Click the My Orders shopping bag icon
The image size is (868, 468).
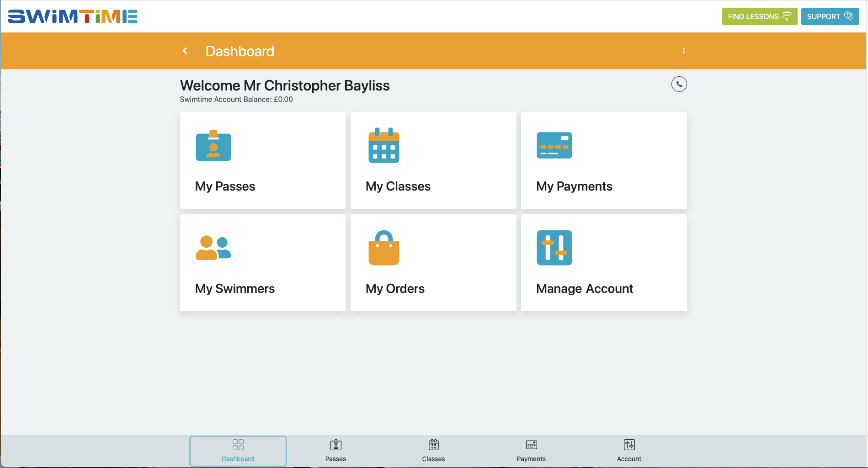click(384, 248)
